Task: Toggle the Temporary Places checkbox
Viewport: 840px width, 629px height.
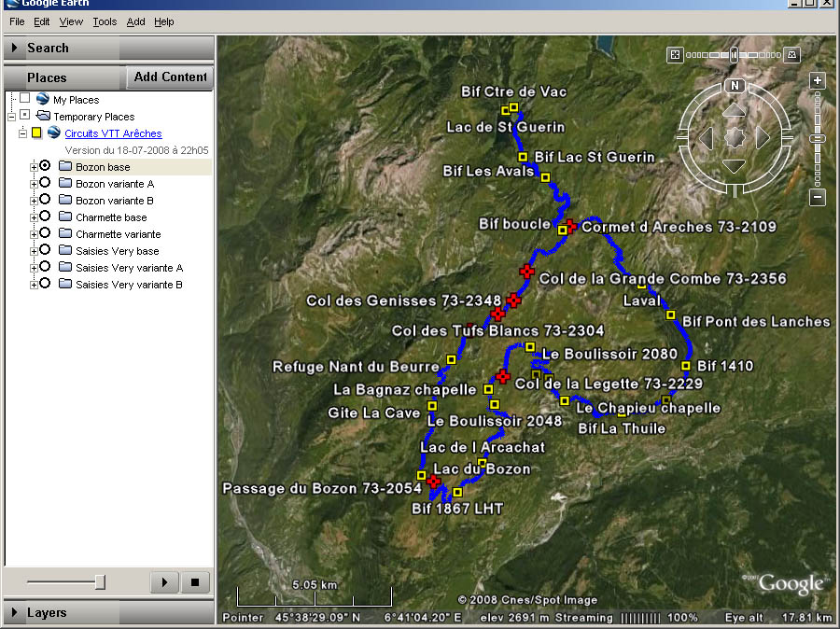Action: [24, 115]
